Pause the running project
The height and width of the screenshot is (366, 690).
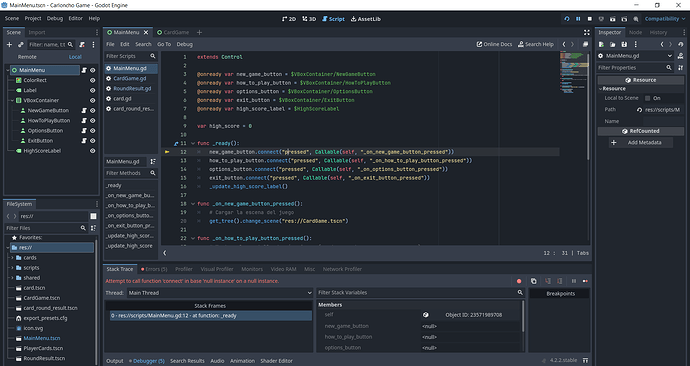tap(578, 19)
